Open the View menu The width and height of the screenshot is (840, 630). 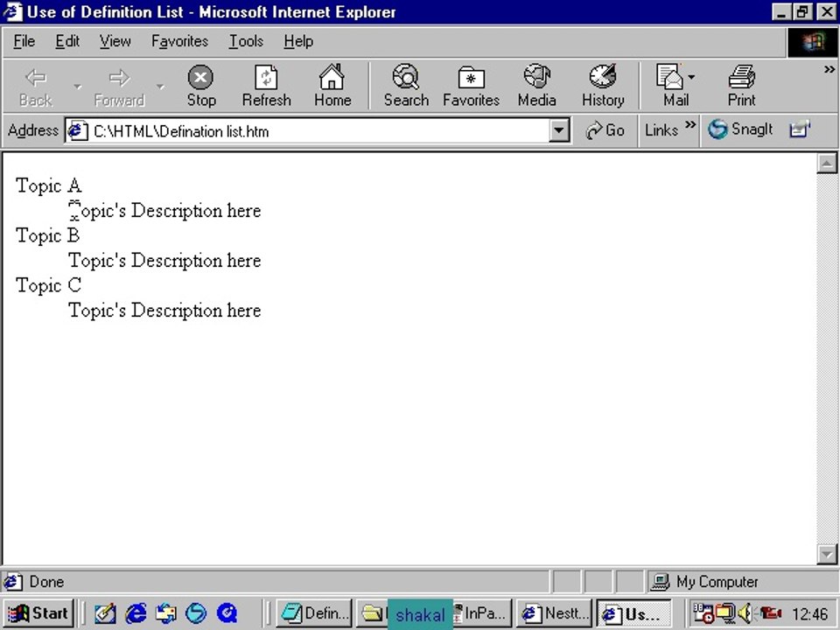coord(115,41)
